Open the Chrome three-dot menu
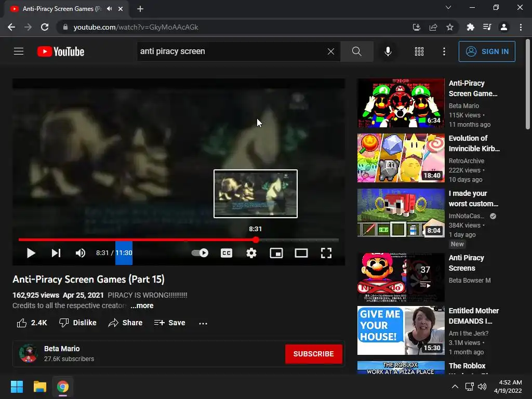Image resolution: width=532 pixels, height=399 pixels. [521, 27]
